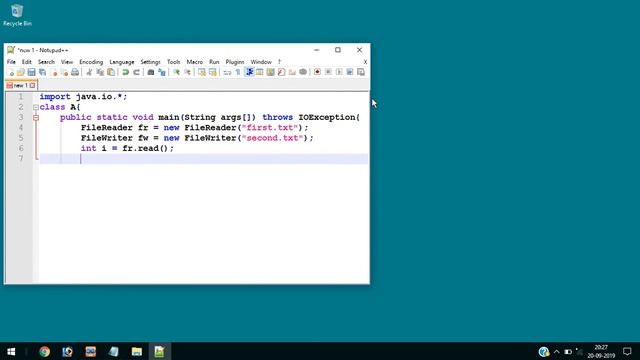Click the Open file toolbar icon

pos(20,72)
